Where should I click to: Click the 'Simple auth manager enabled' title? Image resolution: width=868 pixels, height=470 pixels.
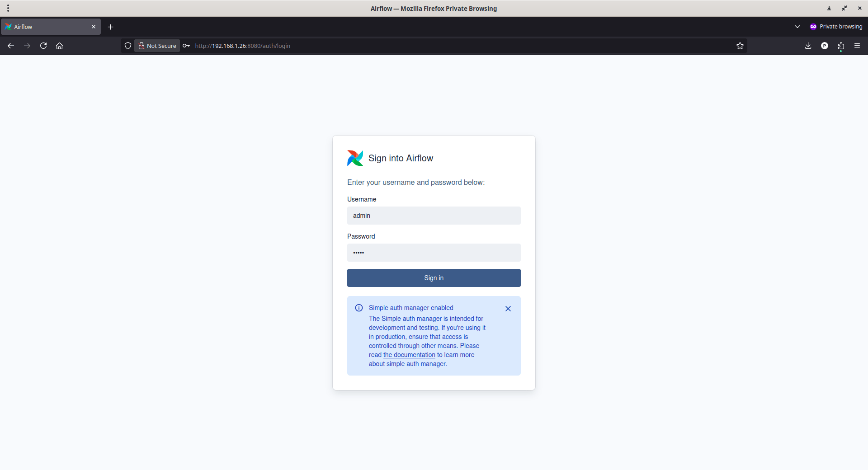pos(411,308)
